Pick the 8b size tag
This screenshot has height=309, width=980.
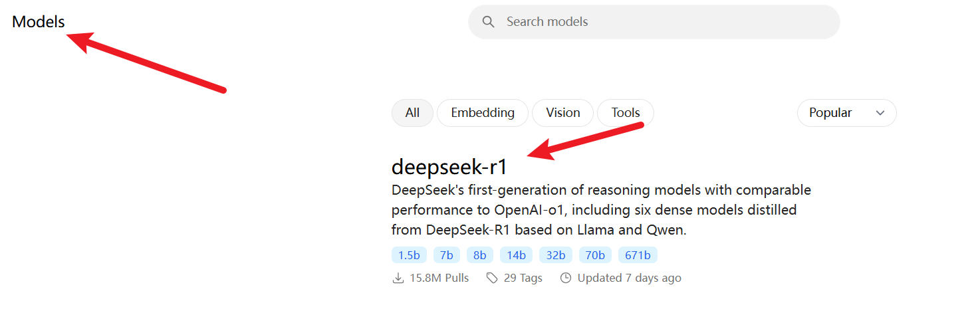click(480, 255)
